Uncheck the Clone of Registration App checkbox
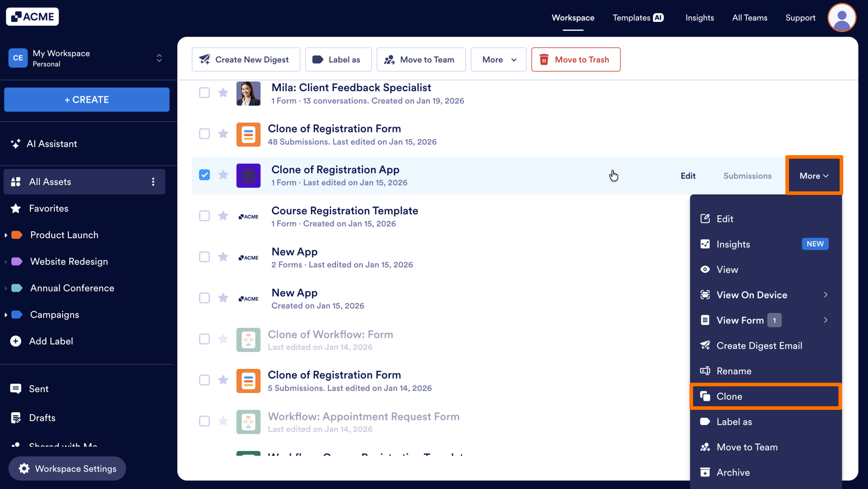This screenshot has width=868, height=489. 204,175
